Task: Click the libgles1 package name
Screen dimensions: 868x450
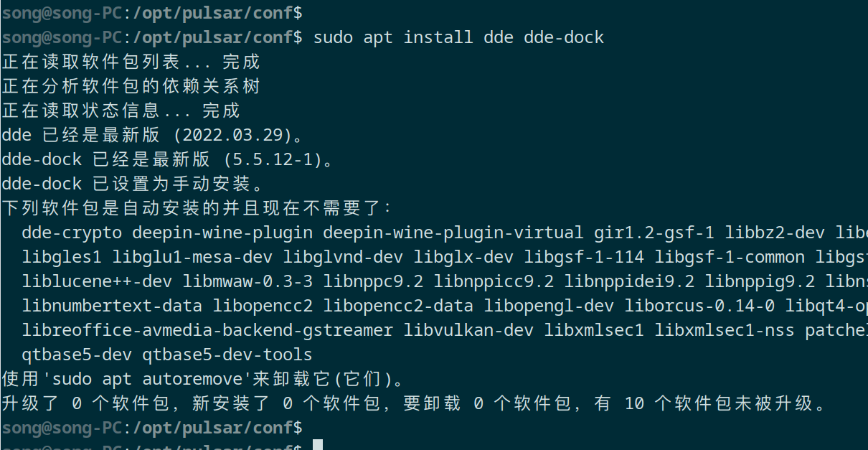Action: 62,257
